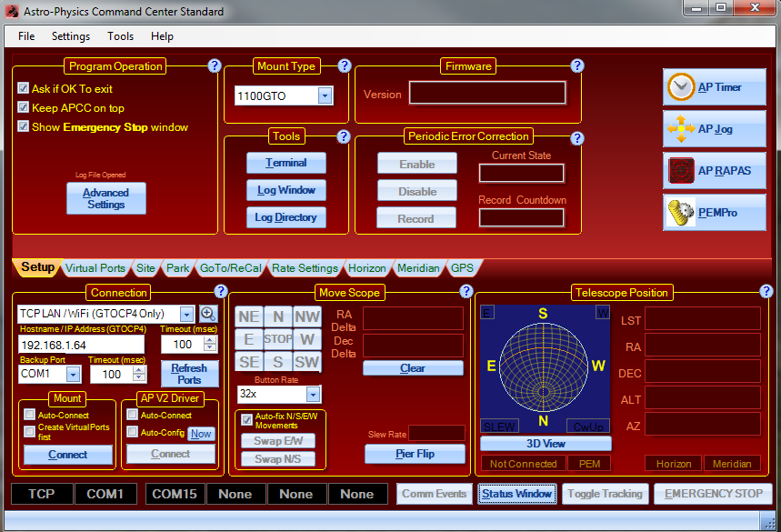
Task: Toggle Keep APCC on top checkbox
Action: tap(24, 107)
